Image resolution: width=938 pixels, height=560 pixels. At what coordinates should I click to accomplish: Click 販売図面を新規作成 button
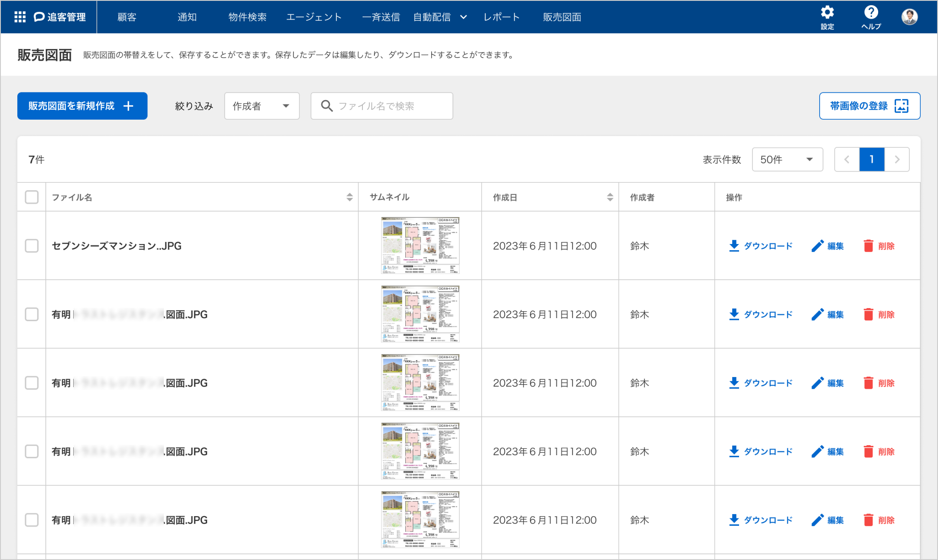(82, 106)
